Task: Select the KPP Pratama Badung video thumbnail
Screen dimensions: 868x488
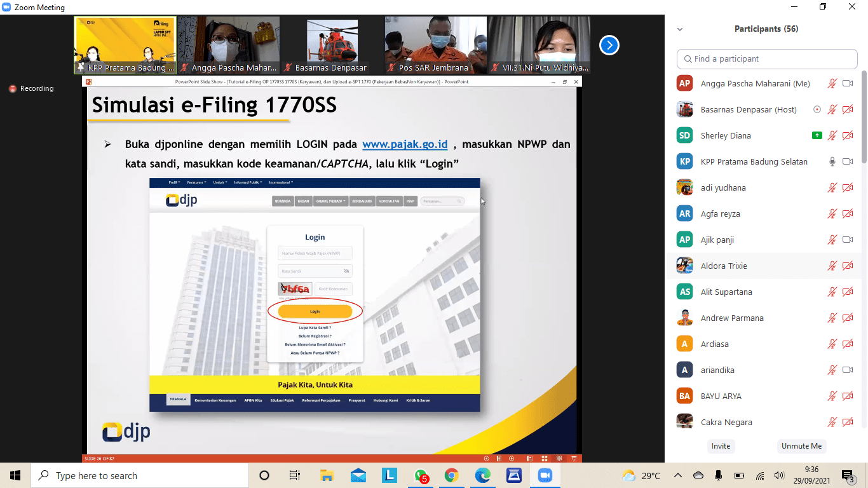Action: coord(125,45)
